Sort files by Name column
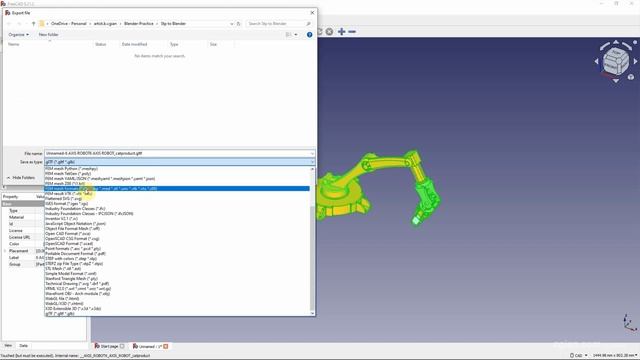The width and height of the screenshot is (640, 360). tap(14, 44)
